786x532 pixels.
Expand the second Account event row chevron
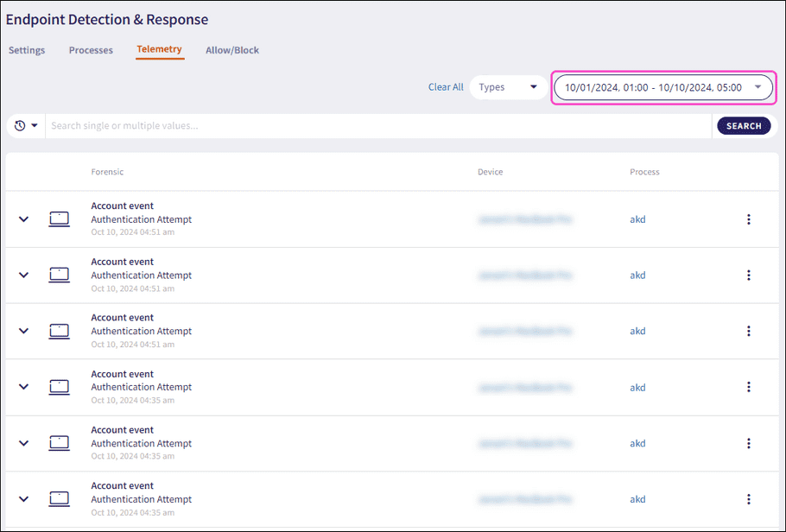[x=24, y=275]
